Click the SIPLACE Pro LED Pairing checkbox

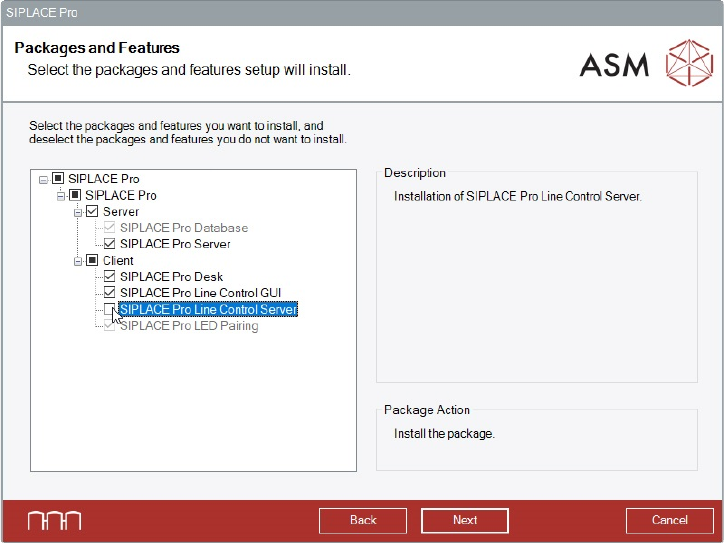pos(109,326)
